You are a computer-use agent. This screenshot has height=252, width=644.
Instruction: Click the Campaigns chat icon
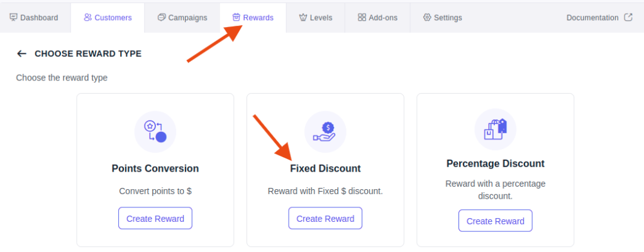(162, 17)
